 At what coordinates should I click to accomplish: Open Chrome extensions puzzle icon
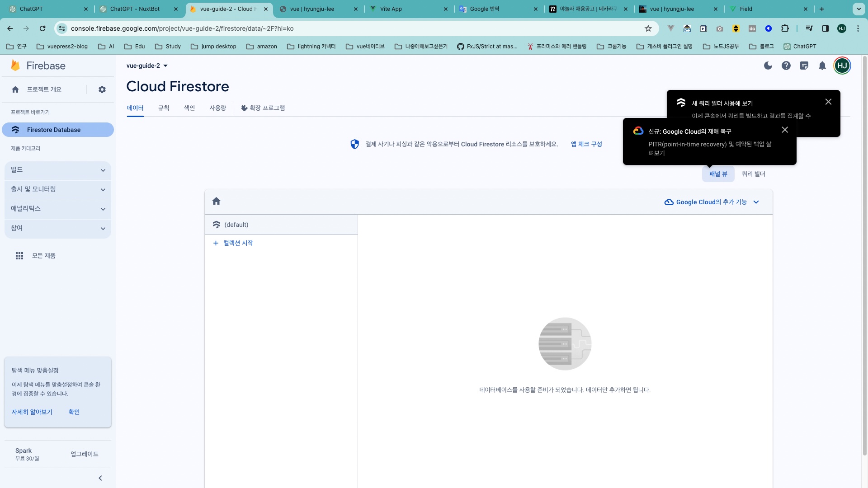click(785, 28)
